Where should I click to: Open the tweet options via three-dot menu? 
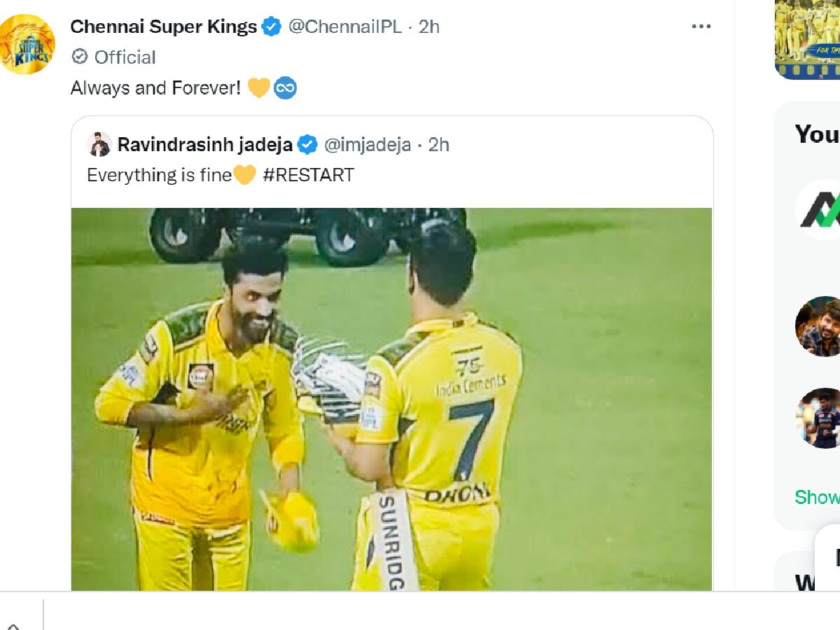700,25
